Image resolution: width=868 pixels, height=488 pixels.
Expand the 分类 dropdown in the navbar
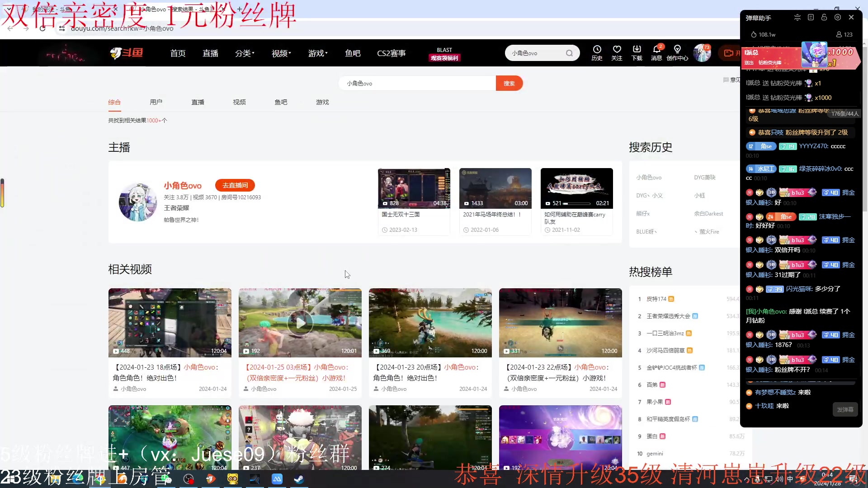[x=244, y=53]
